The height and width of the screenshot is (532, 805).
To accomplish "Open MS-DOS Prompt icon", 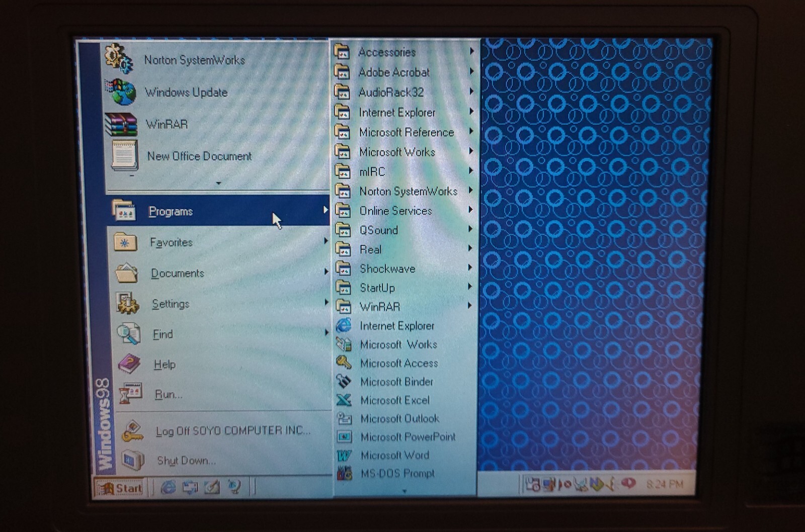I will (344, 473).
